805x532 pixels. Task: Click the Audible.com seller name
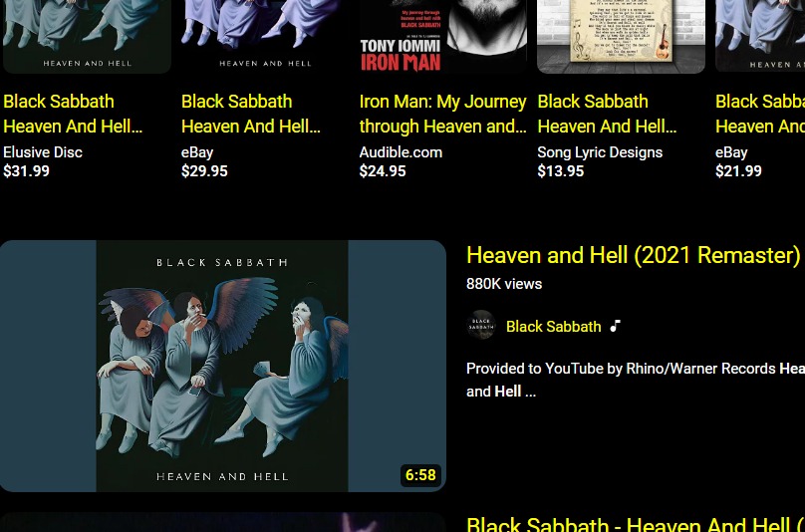pyautogui.click(x=401, y=152)
